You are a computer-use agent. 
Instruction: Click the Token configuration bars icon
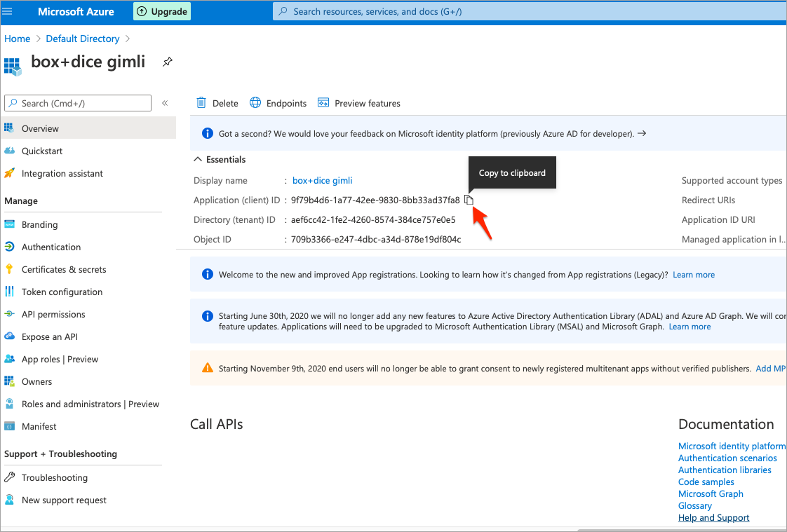coord(9,292)
